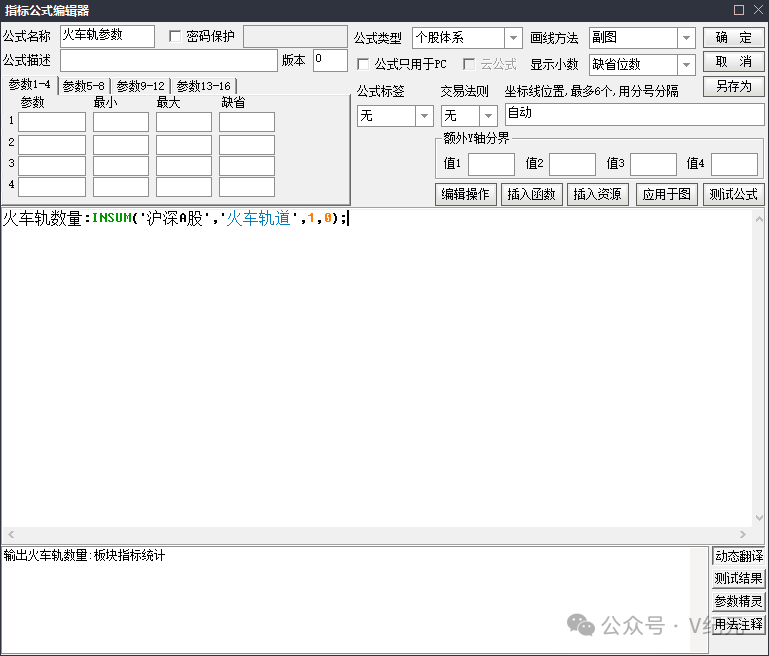The width and height of the screenshot is (769, 656).
Task: Expand 公式类型 dropdown showing 个股体系
Action: click(x=513, y=38)
